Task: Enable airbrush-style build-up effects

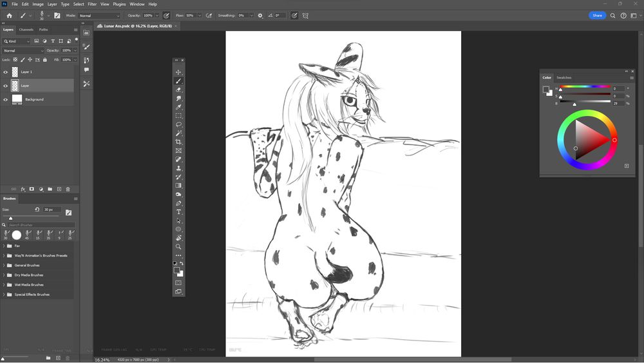Action: tap(209, 15)
